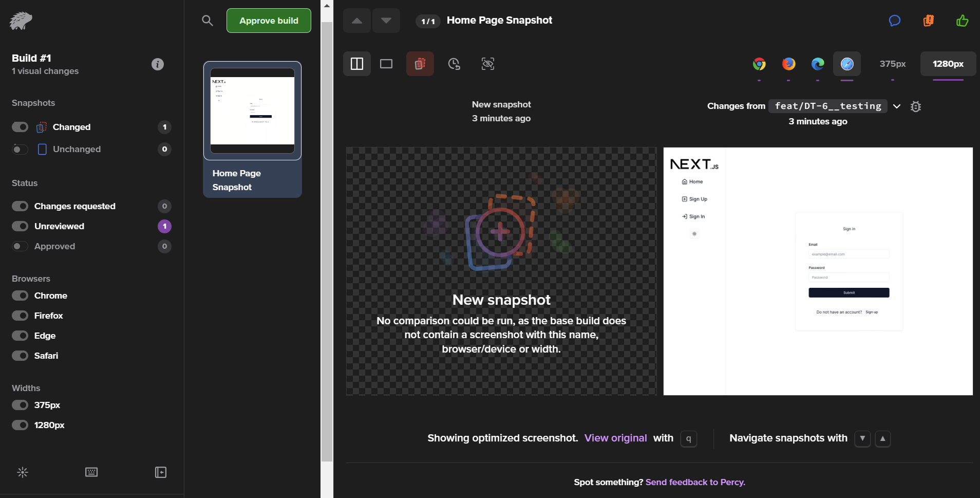
Task: Click the search magnifier icon
Action: tap(207, 21)
